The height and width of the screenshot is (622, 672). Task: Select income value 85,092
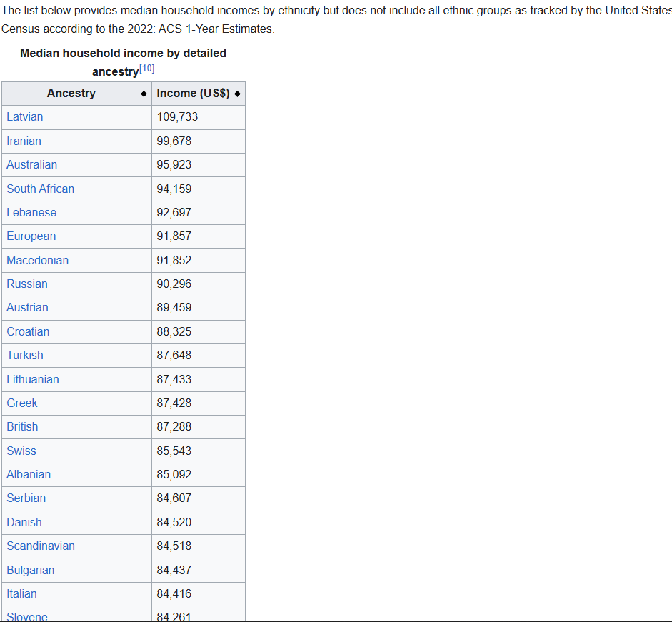point(174,475)
